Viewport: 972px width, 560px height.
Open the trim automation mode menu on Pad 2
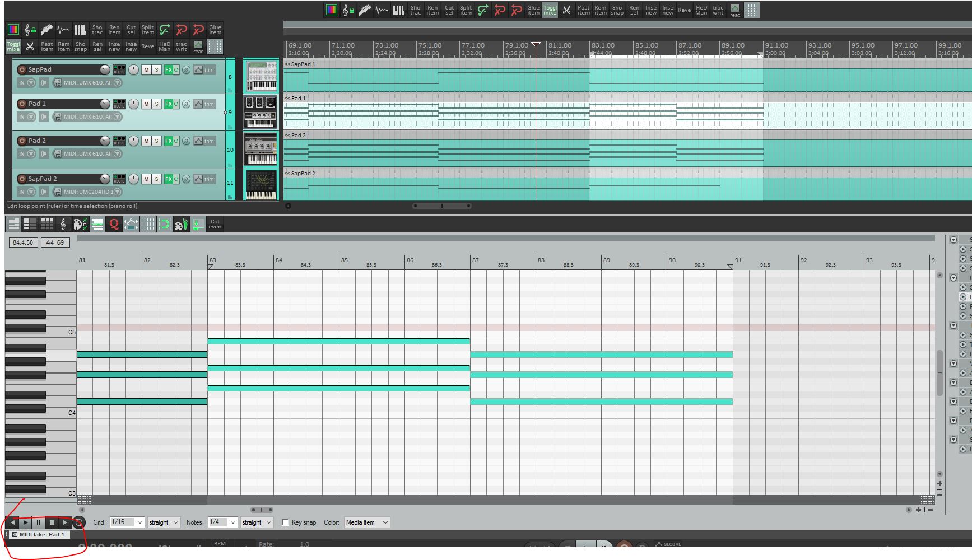(x=209, y=141)
